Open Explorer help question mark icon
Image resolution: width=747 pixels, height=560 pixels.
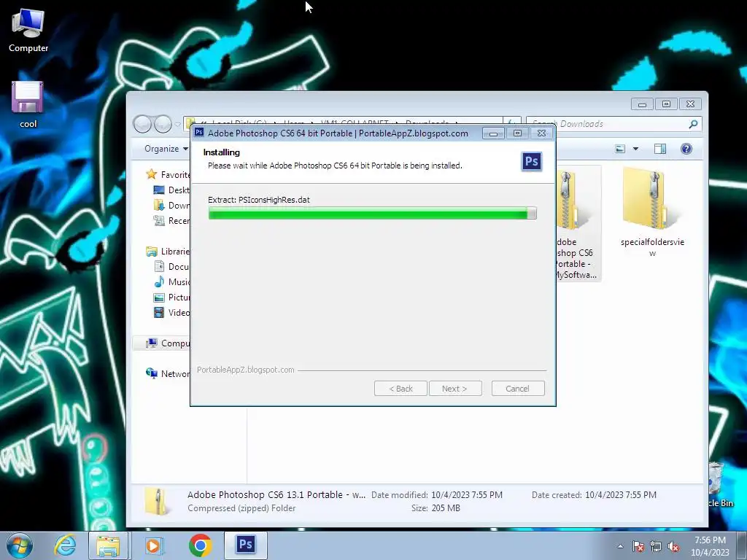(686, 149)
